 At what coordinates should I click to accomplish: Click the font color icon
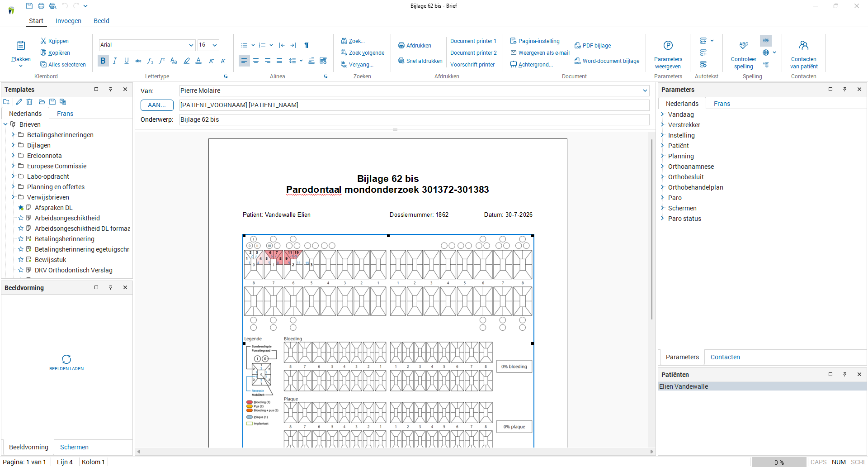198,61
